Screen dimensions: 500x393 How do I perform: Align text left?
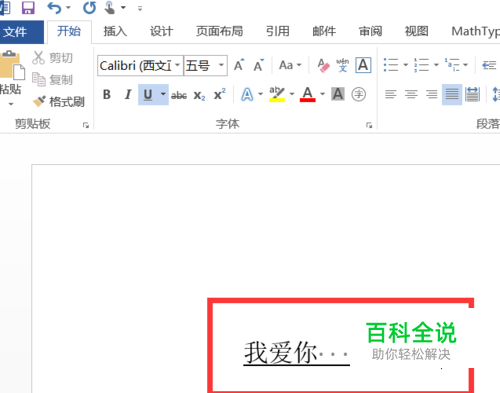coord(391,95)
